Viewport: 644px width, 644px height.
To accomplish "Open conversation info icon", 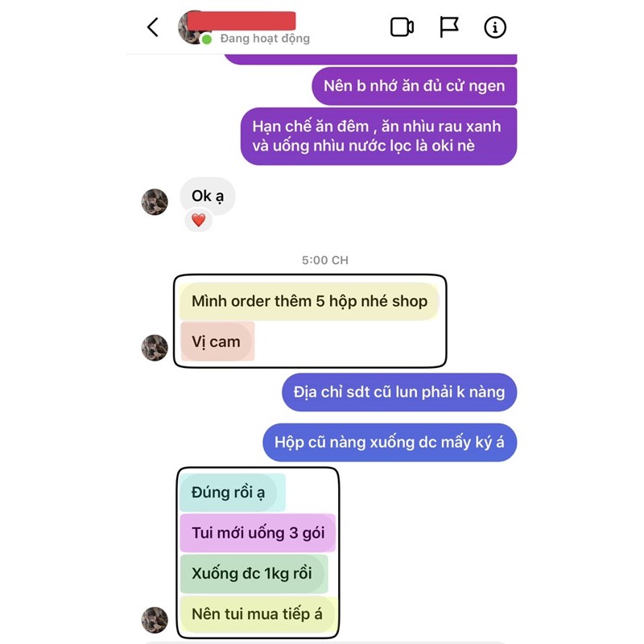I will (x=495, y=27).
